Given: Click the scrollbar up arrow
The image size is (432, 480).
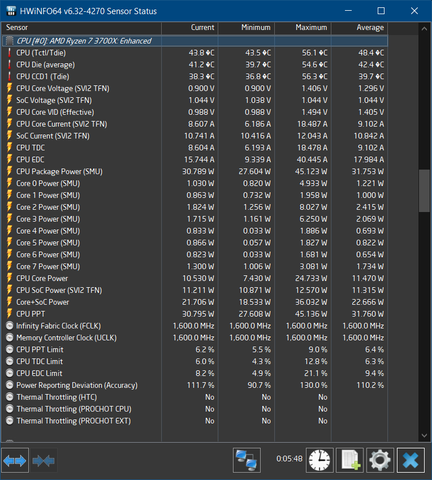Looking at the screenshot, I should tap(424, 29).
